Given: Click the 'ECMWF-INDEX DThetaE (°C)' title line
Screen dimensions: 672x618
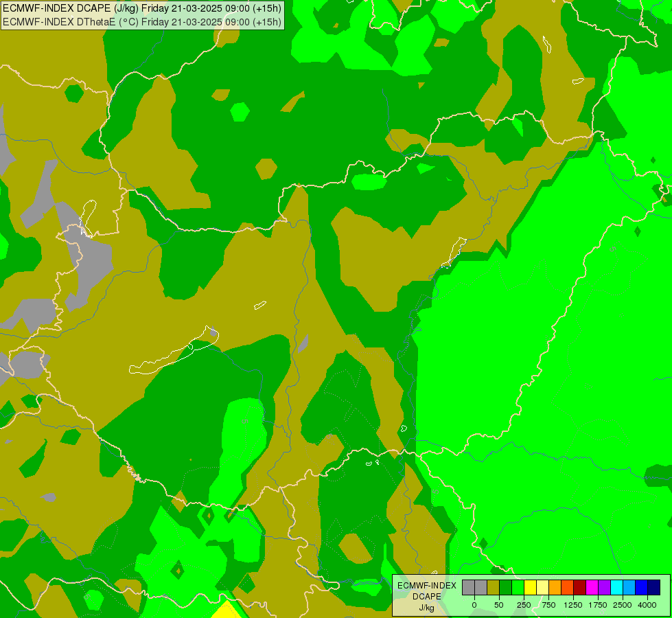Looking at the screenshot, I should coord(142,22).
